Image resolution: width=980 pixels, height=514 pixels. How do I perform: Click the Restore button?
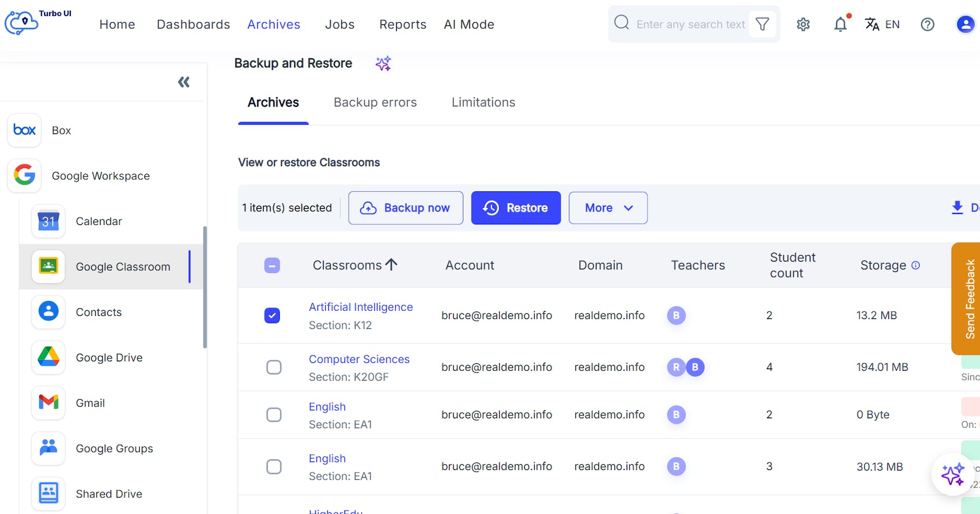coord(516,208)
